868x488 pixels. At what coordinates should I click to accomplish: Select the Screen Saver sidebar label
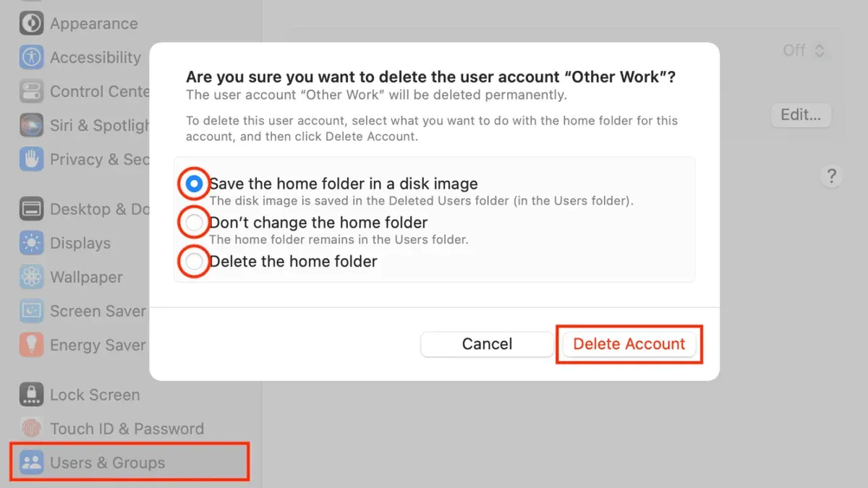[98, 312]
